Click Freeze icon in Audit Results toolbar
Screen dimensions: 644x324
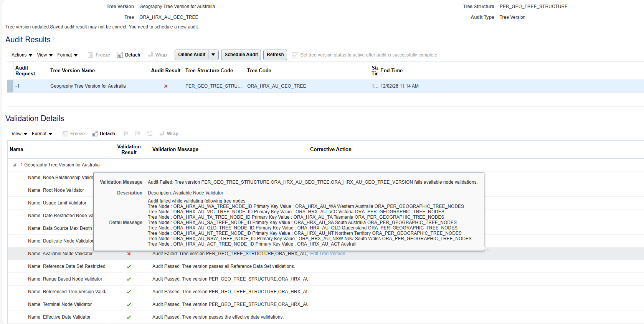pyautogui.click(x=91, y=55)
